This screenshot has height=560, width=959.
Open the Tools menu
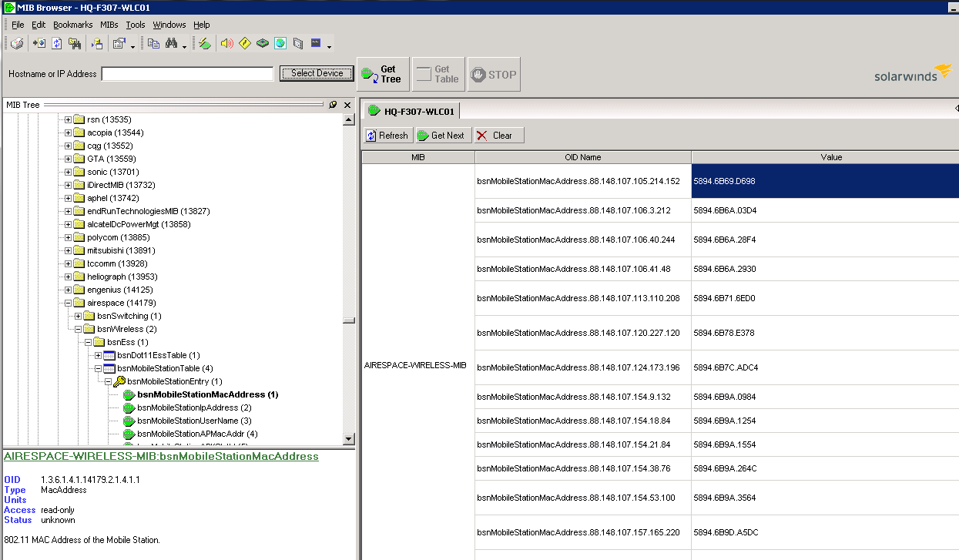tap(136, 25)
